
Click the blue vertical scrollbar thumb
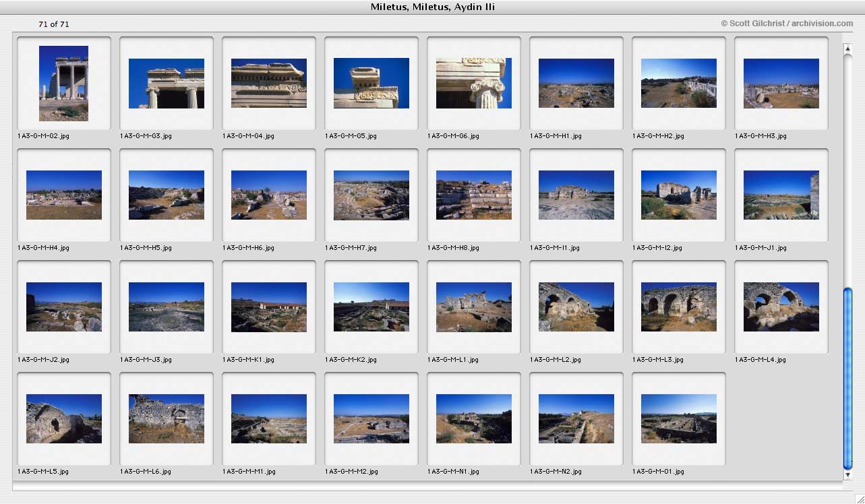pos(848,379)
